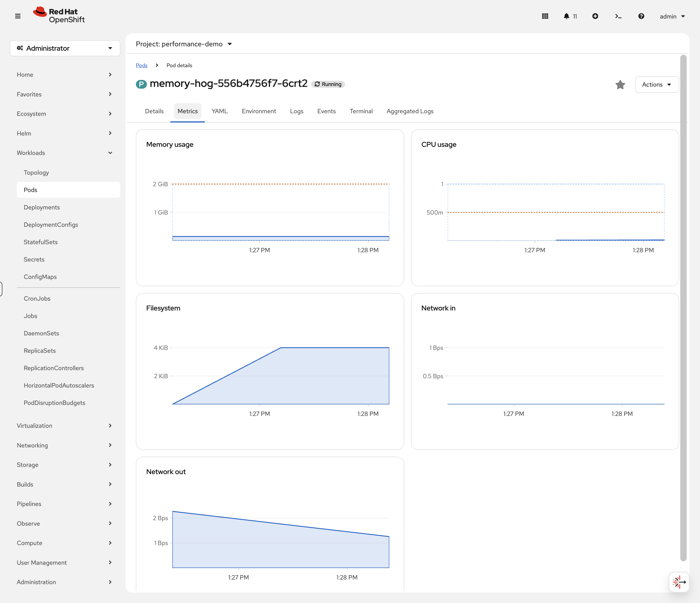Open the Administrator perspective gear icon
This screenshot has width=700, height=603.
click(20, 48)
